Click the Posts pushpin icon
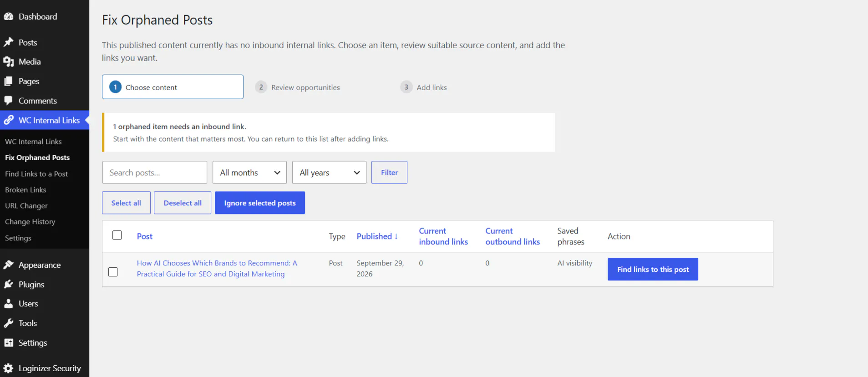The image size is (868, 377). [x=9, y=42]
